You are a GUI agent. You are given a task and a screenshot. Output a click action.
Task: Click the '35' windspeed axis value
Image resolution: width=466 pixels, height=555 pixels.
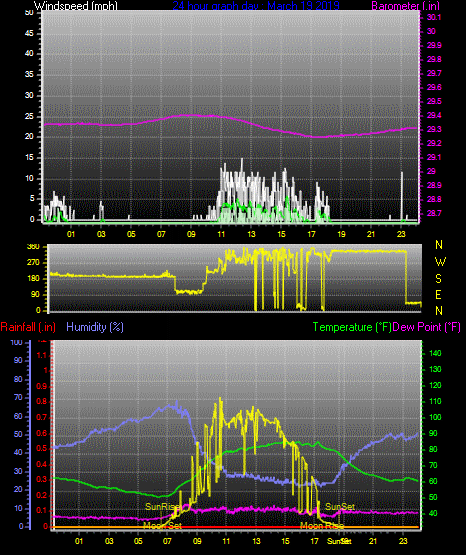[29, 75]
